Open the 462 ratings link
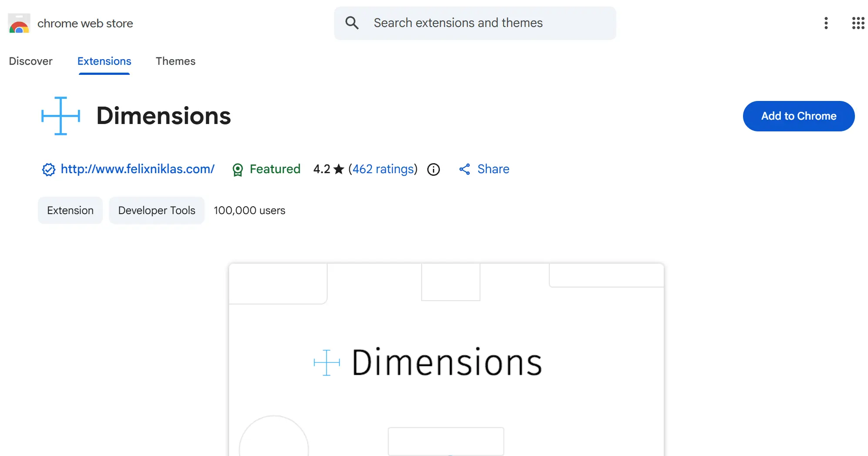The height and width of the screenshot is (456, 868). pos(383,169)
